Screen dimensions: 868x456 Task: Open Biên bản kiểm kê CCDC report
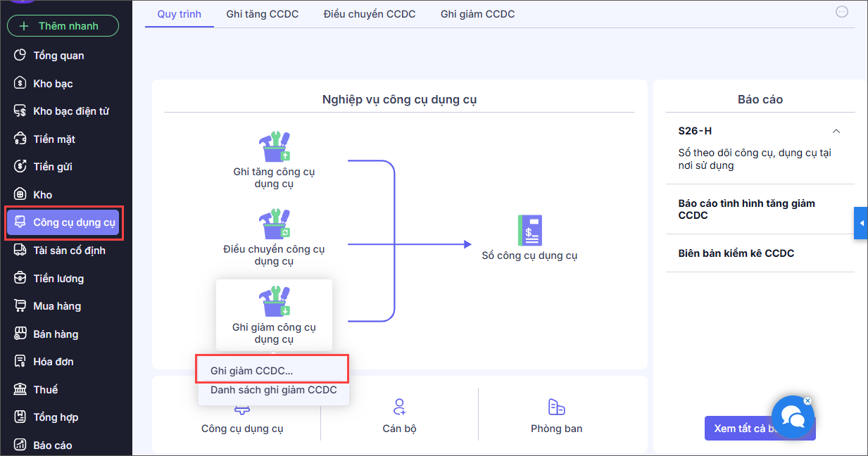[x=736, y=253]
